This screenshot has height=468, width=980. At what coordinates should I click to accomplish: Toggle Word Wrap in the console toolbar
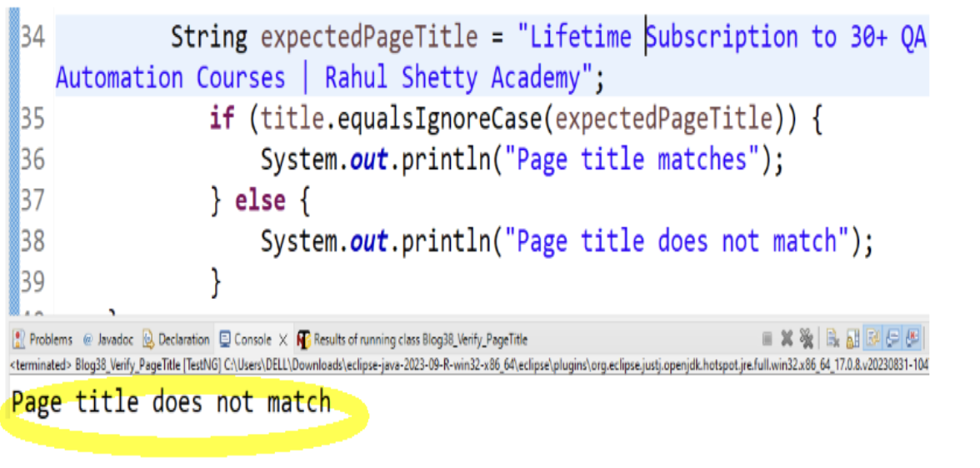[x=872, y=339]
